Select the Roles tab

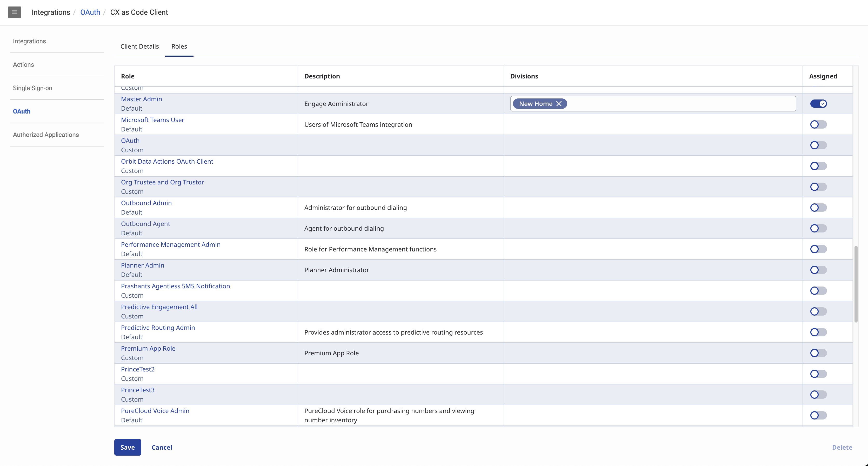click(179, 46)
